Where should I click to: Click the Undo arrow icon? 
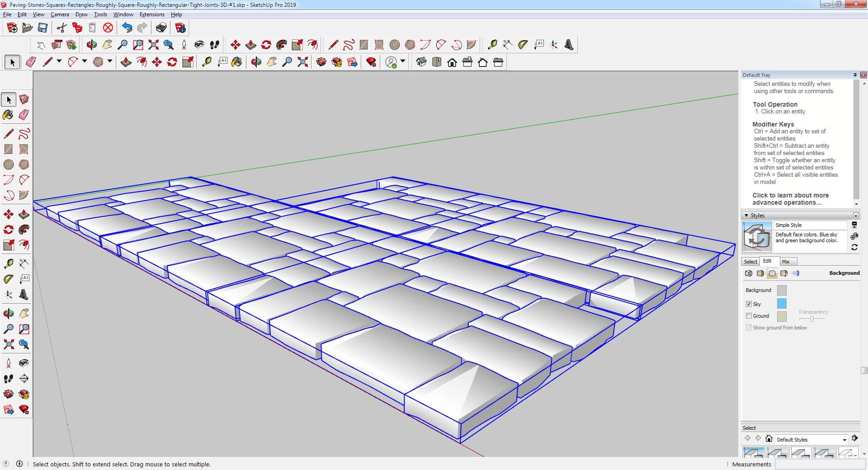point(127,28)
